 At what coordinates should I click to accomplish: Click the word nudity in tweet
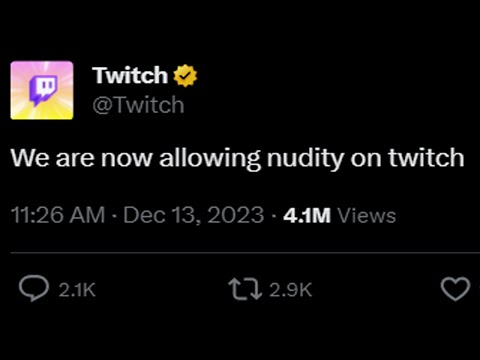pyautogui.click(x=305, y=158)
